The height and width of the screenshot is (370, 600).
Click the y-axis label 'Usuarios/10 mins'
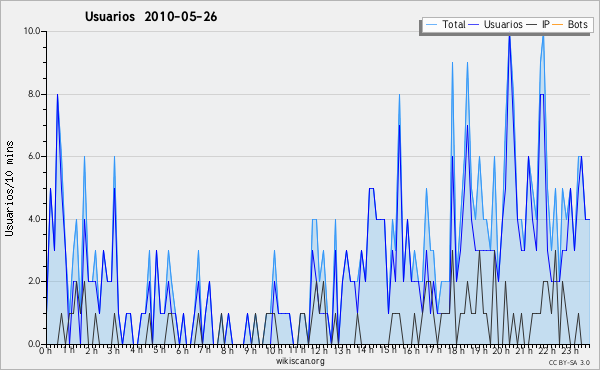click(9, 188)
